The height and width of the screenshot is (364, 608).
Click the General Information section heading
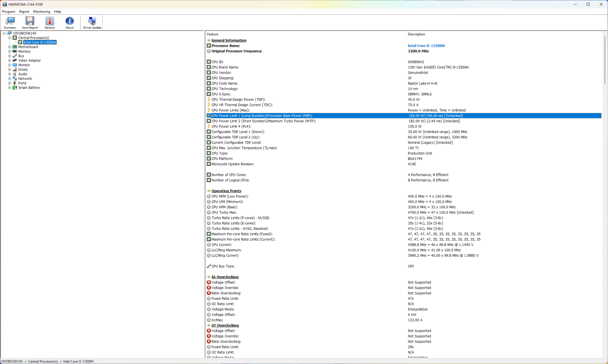[x=229, y=40]
